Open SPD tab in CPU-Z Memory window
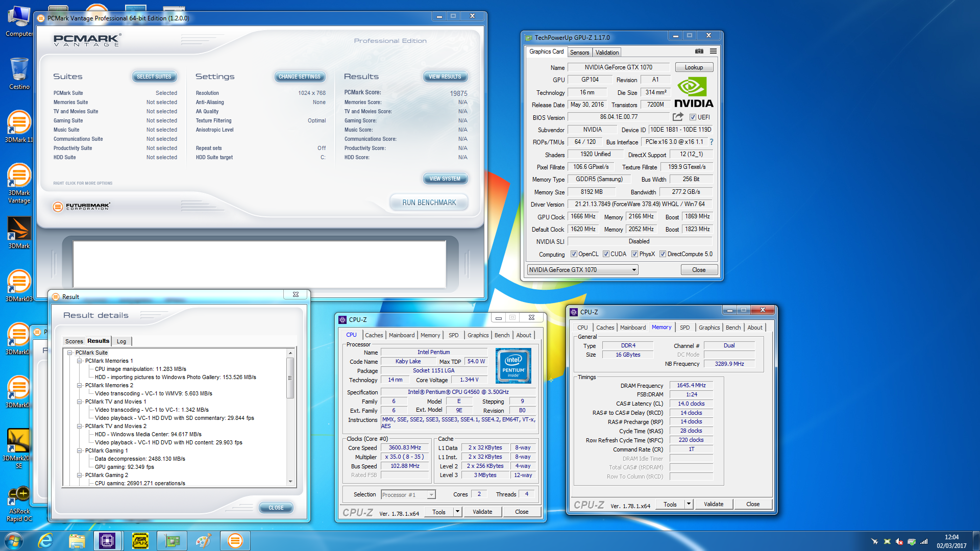This screenshot has width=980, height=551. tap(684, 328)
